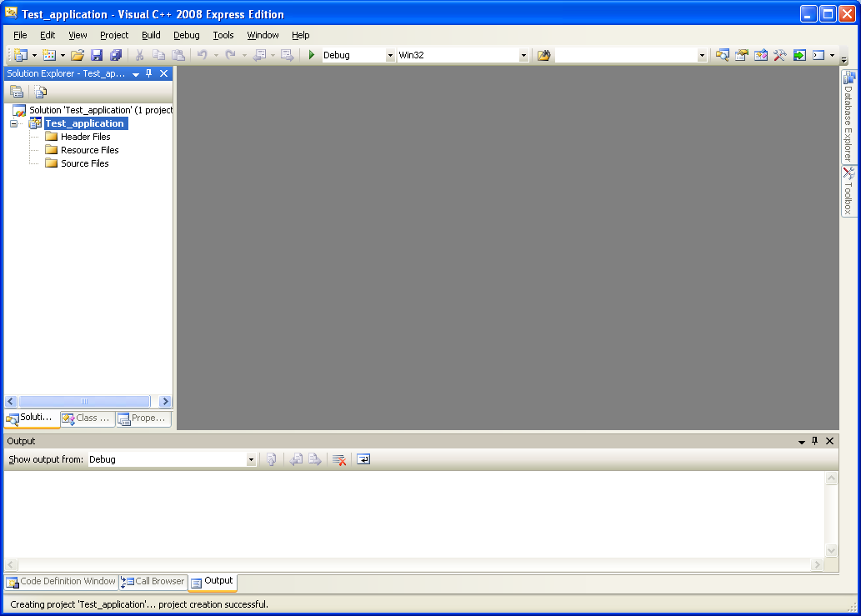Open the Add New Item dropdown arrow

[63, 55]
